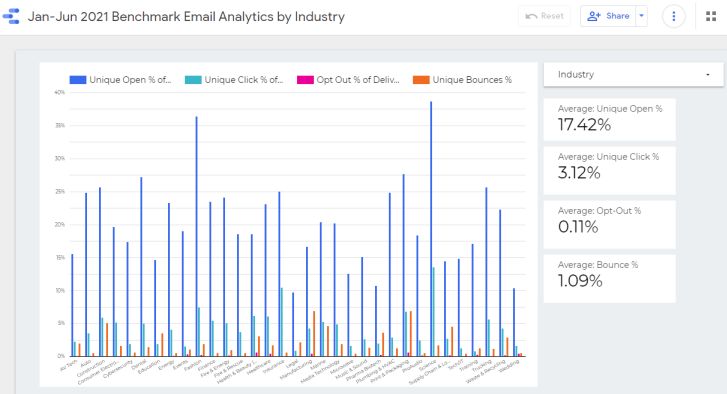Toggle the Unique Bounces % legend series

pyautogui.click(x=462, y=80)
